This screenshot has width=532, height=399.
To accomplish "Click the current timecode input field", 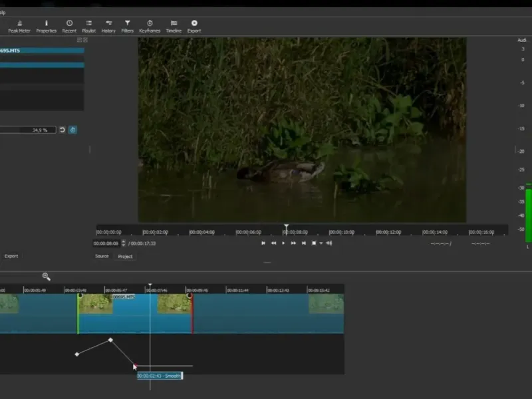I will (x=106, y=243).
